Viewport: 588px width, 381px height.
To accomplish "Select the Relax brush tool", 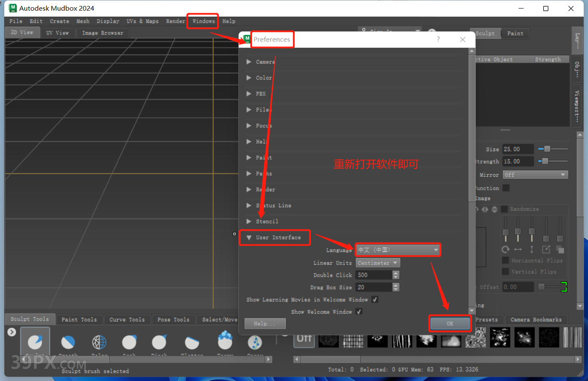I will 99,343.
